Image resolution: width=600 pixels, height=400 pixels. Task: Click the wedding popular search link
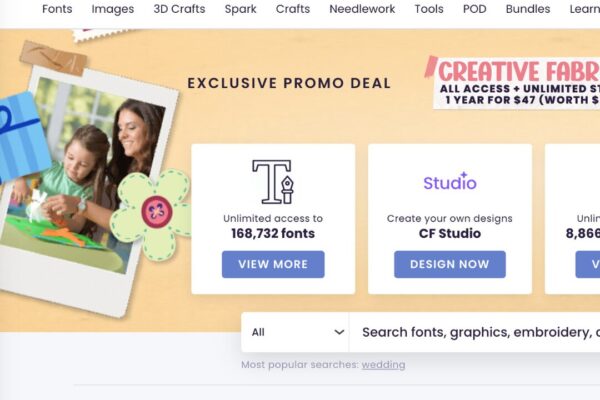click(383, 365)
